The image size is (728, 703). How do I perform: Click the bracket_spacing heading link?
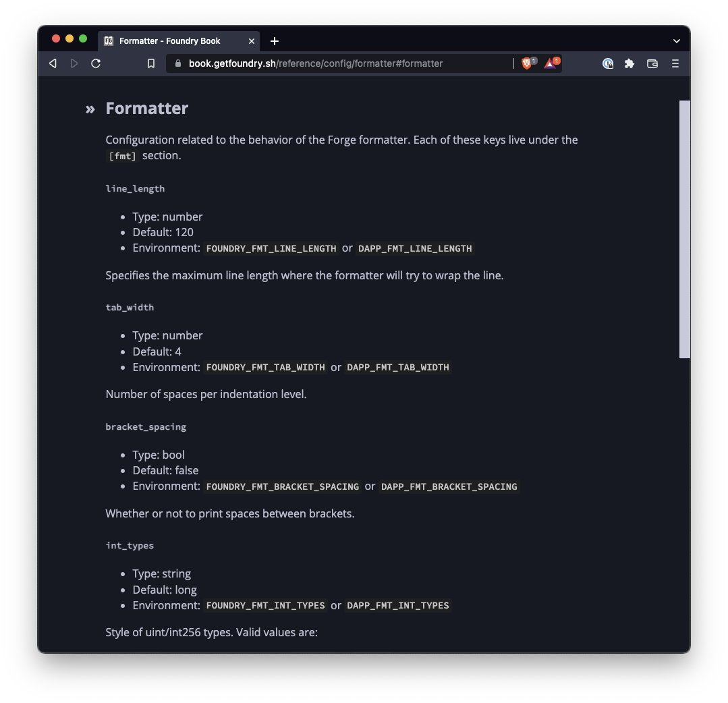(146, 426)
